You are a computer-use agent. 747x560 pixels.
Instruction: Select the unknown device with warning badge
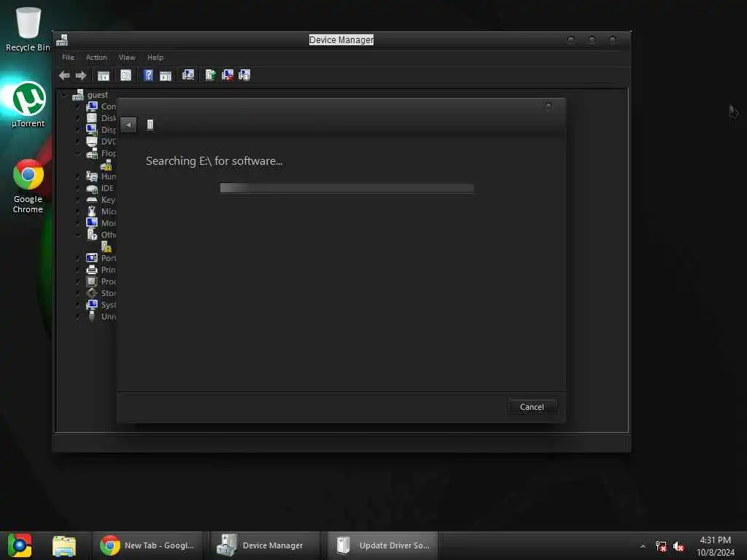[x=106, y=246]
